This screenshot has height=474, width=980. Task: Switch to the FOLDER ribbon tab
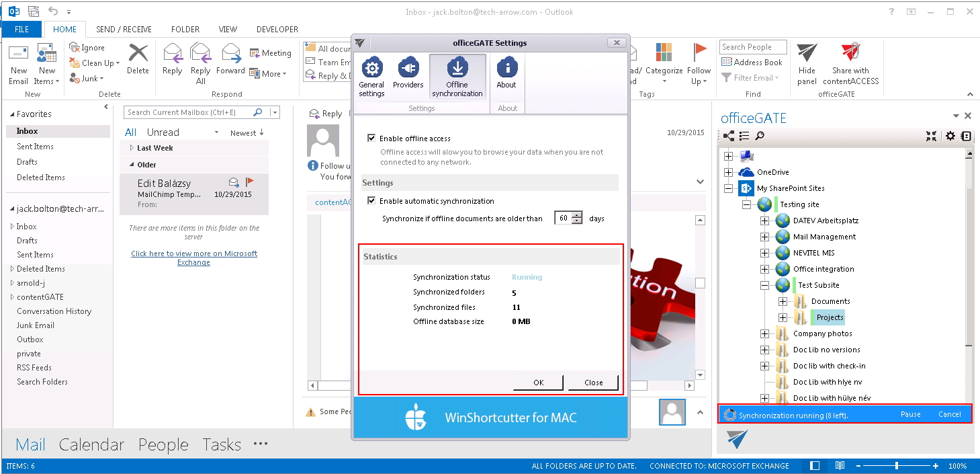[185, 29]
